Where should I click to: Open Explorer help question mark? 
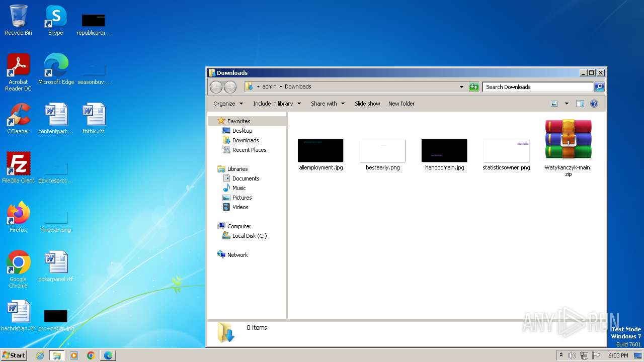click(594, 104)
